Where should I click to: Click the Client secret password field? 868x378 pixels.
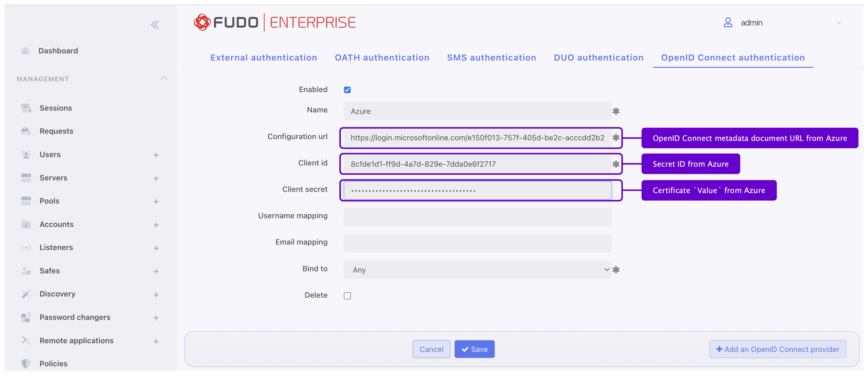coord(477,191)
